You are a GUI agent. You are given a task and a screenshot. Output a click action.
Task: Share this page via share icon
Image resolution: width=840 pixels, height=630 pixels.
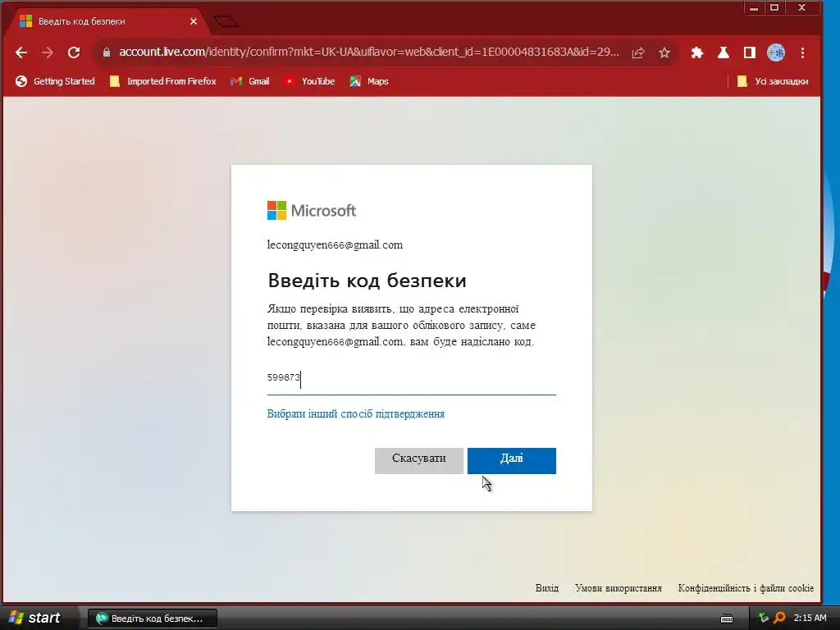(638, 52)
